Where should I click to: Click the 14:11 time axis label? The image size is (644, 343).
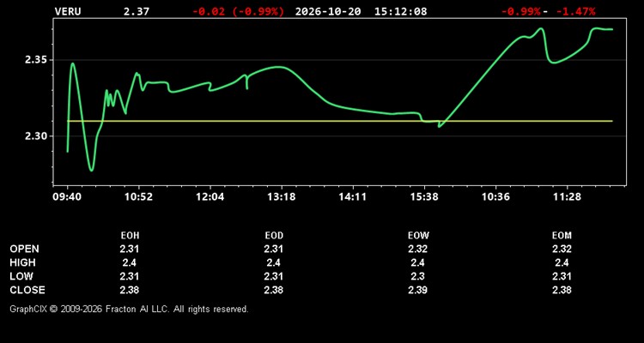(x=353, y=197)
